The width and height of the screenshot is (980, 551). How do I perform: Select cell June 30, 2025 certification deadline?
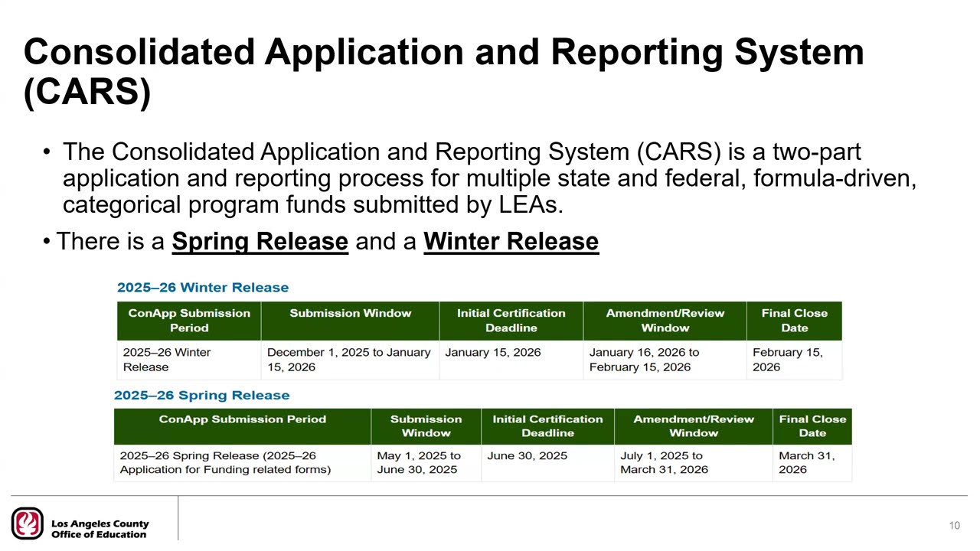point(547,463)
